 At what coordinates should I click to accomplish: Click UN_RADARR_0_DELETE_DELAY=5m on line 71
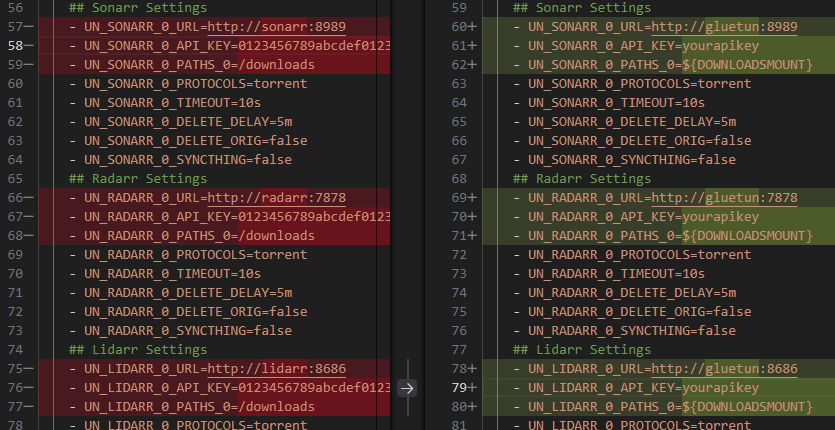(x=188, y=293)
